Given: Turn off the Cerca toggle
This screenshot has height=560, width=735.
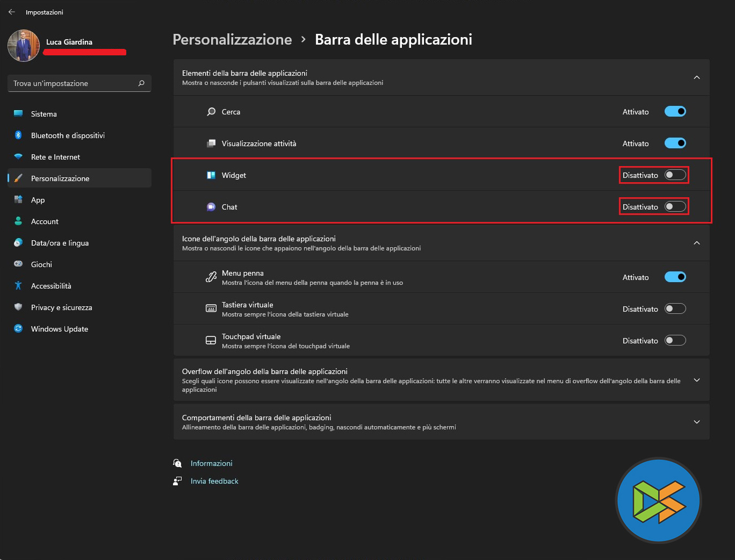Looking at the screenshot, I should click(675, 112).
